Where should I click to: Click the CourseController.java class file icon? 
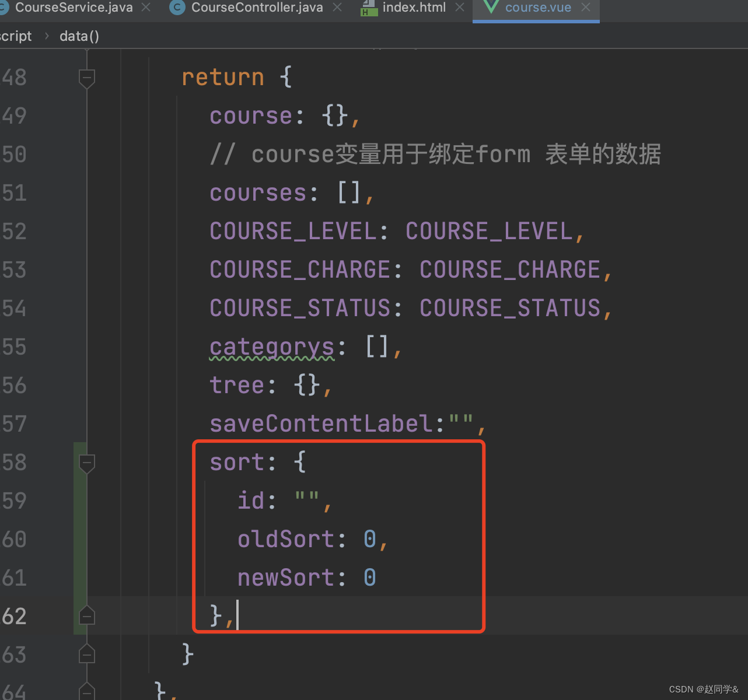[x=177, y=8]
